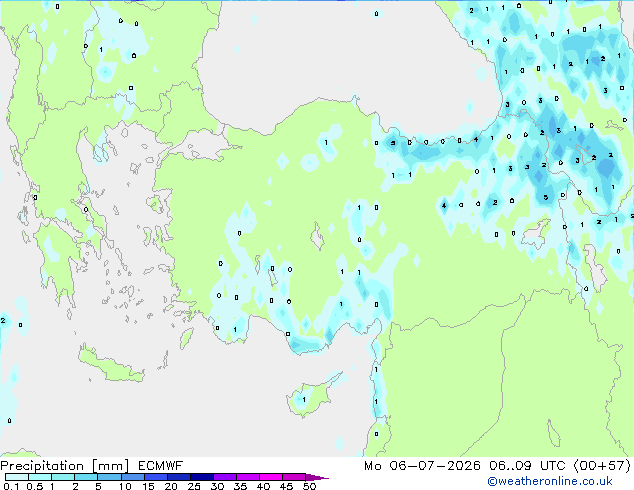Image resolution: width=634 pixels, height=490 pixels.
Task: Click Lake Van in eastern Turkey
Action: 537,234
